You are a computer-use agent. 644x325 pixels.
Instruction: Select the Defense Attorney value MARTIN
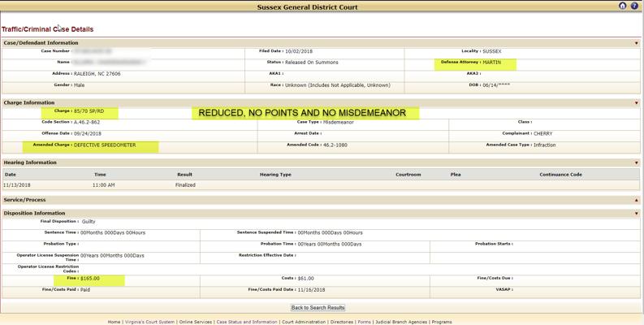492,63
